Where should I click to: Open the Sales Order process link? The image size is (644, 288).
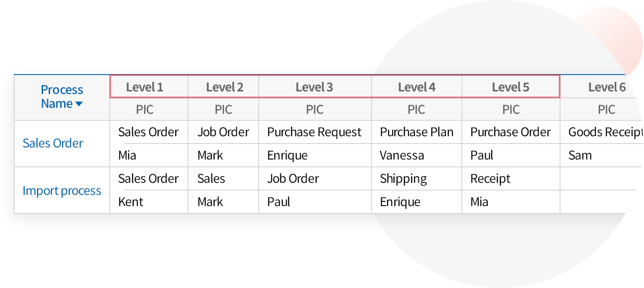pyautogui.click(x=53, y=143)
